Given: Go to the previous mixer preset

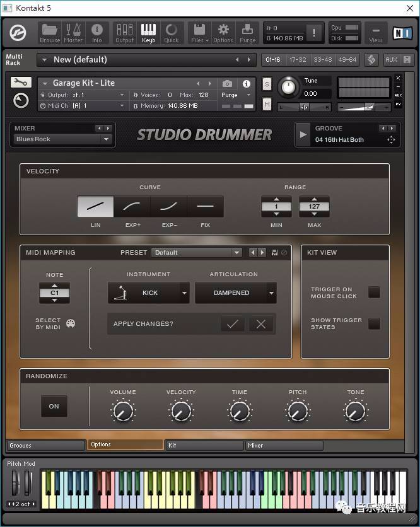Looking at the screenshot, I should 99,128.
